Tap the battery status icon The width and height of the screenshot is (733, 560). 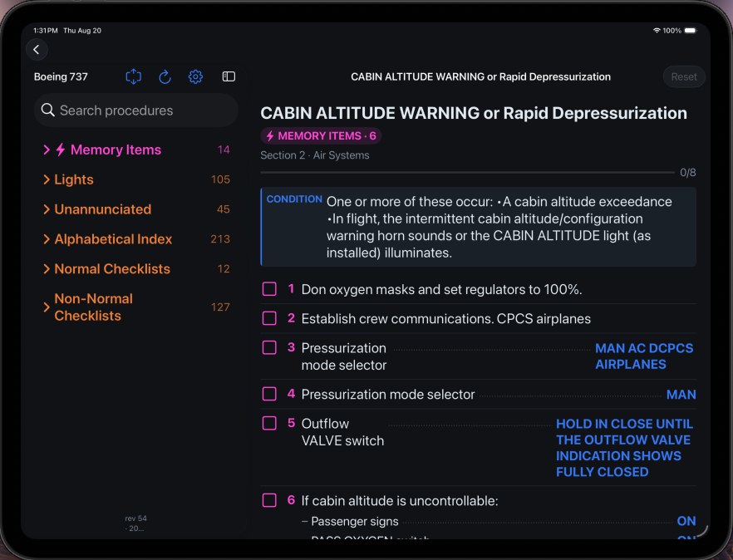point(691,31)
